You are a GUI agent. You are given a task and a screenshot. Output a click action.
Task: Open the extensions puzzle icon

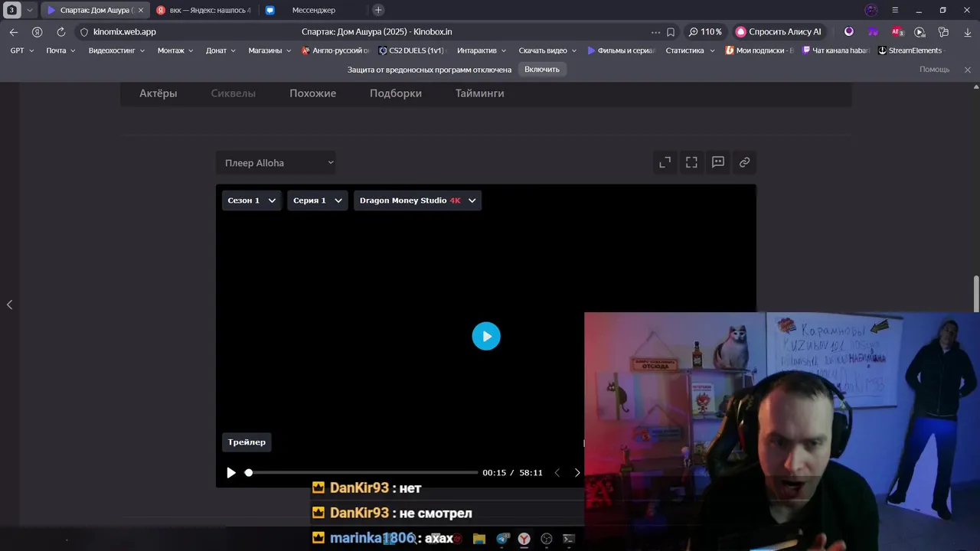944,32
